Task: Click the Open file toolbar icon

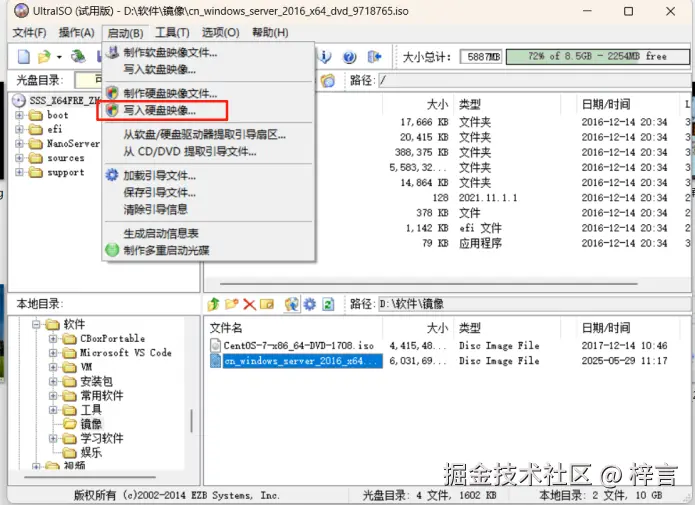Action: click(44, 57)
